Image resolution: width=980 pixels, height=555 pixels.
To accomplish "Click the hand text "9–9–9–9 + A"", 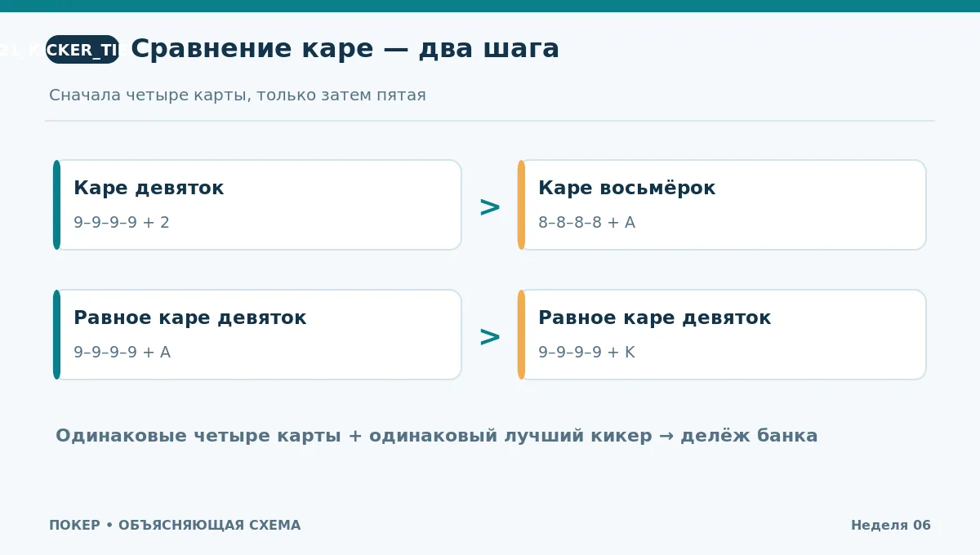I will coord(122,353).
